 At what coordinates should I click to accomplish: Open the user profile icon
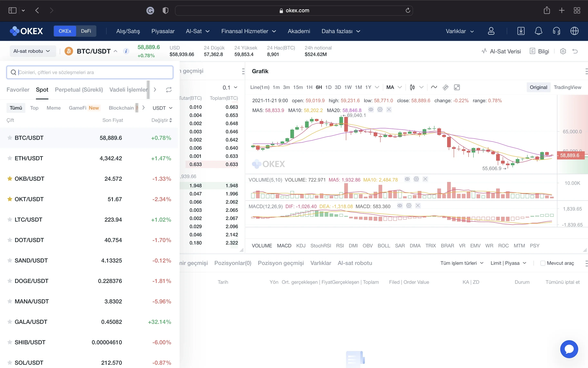[x=491, y=31]
